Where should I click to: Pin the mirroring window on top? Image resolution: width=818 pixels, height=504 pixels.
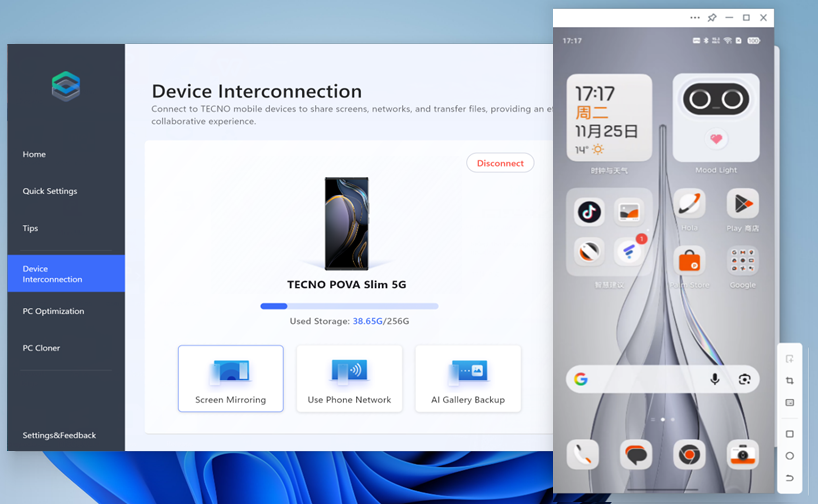coord(712,18)
